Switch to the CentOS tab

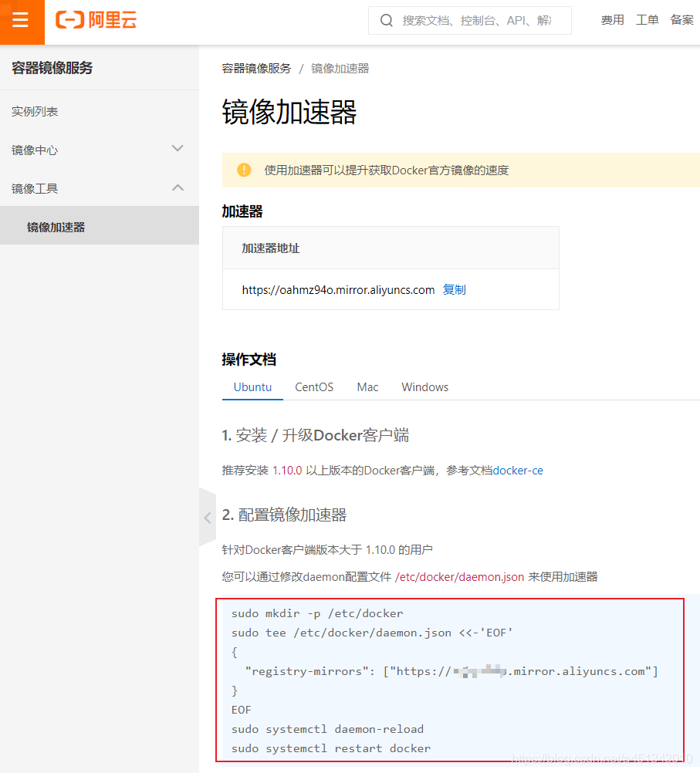coord(314,387)
